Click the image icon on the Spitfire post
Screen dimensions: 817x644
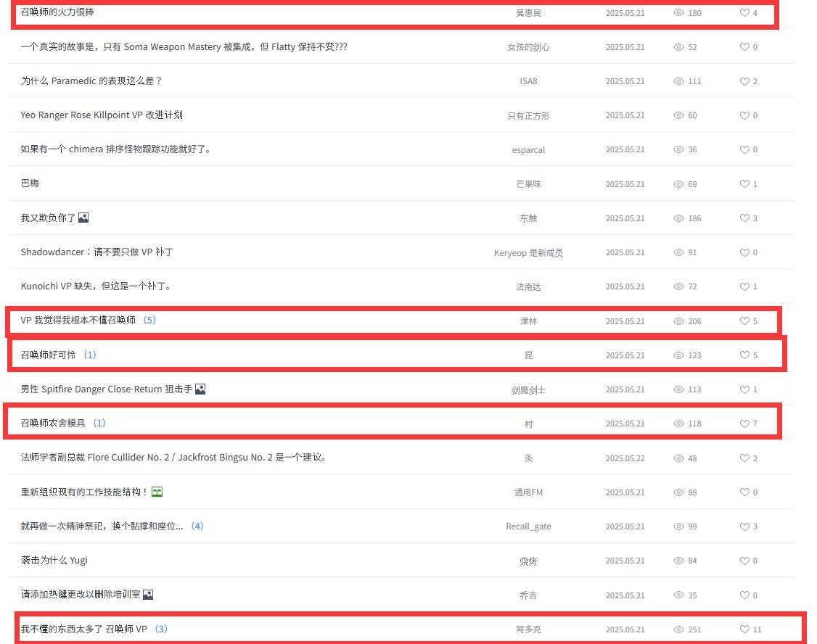coord(200,389)
